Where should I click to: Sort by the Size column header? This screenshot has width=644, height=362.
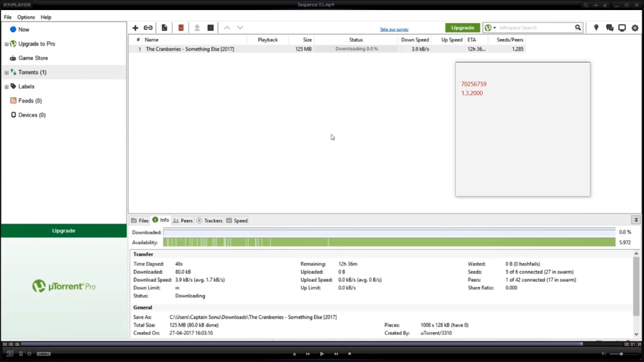pyautogui.click(x=302, y=40)
